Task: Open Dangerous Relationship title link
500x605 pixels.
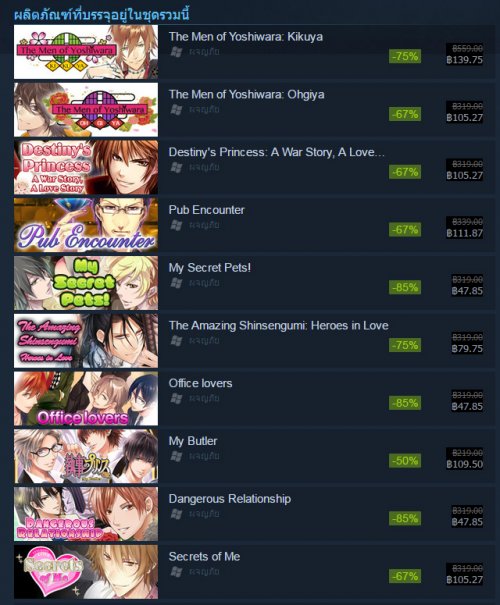Action: 230,499
